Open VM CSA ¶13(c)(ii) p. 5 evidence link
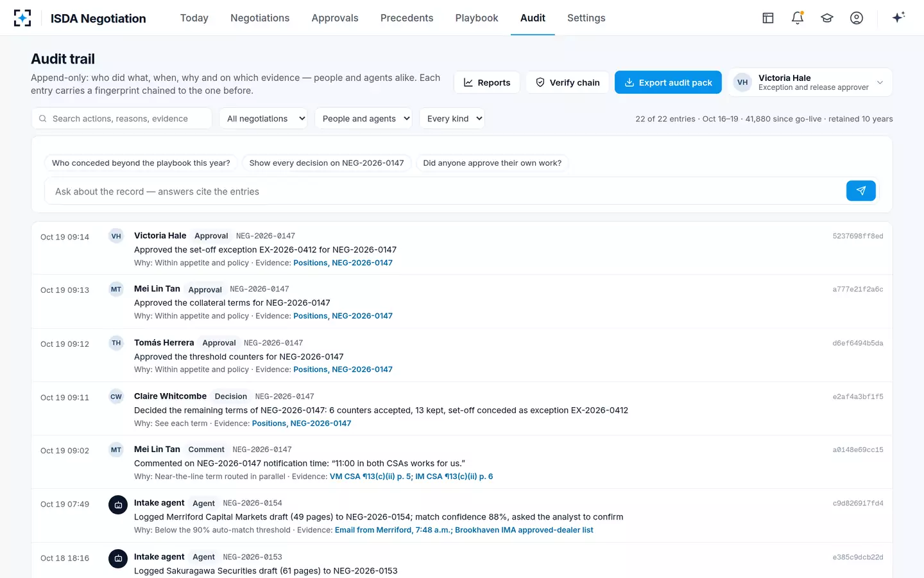924x578 pixels. point(371,477)
